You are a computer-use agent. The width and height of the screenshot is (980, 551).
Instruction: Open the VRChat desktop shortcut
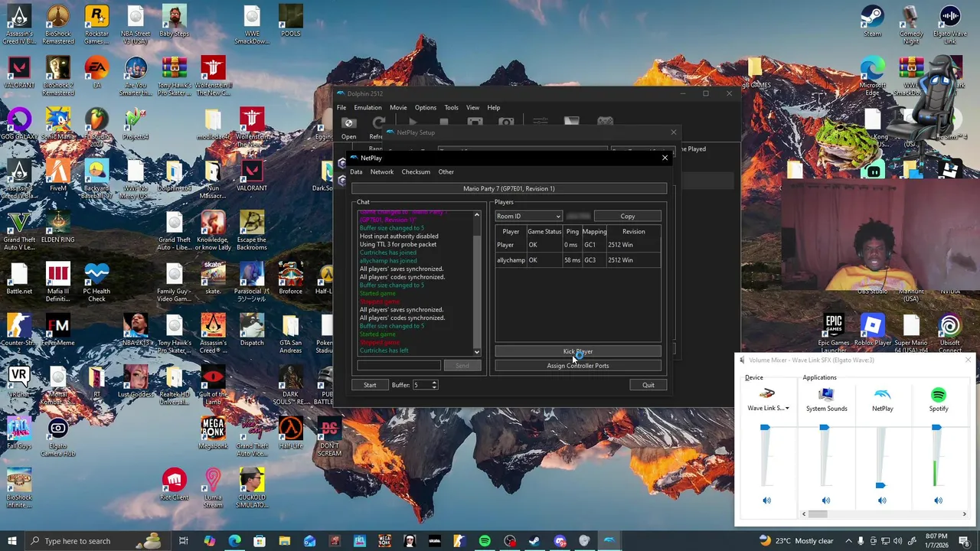coord(19,380)
